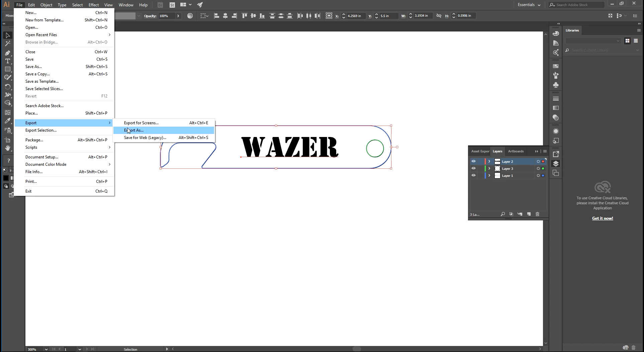Click Layer 2 red selection color square
The width and height of the screenshot is (644, 352).
(x=543, y=161)
